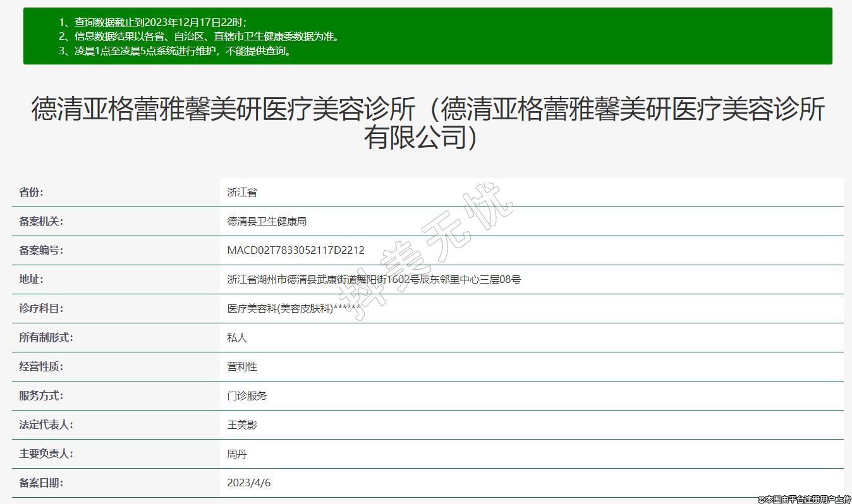Viewport: 852px width, 504px height.
Task: Click the 法定代表人 row label
Action: pos(46,425)
